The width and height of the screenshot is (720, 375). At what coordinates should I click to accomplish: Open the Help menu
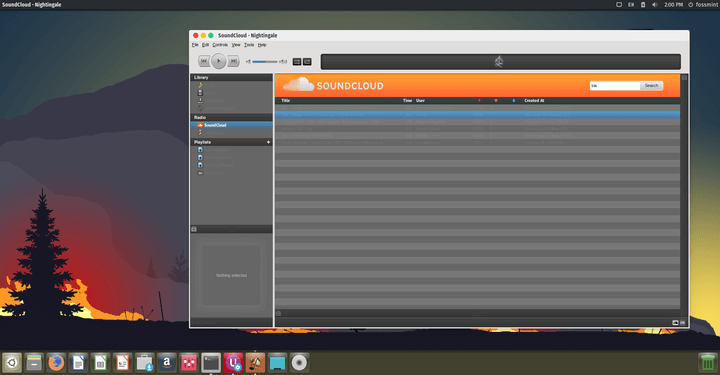point(262,45)
